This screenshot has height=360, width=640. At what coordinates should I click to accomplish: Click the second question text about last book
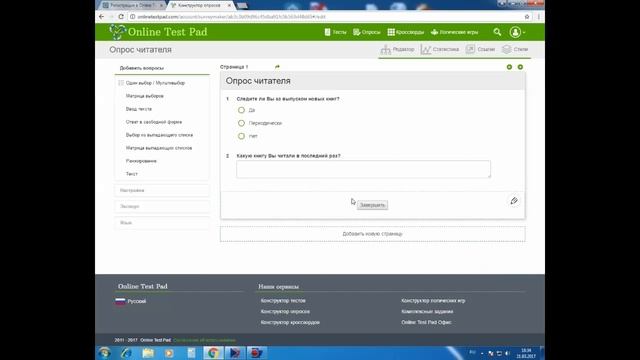pos(288,156)
